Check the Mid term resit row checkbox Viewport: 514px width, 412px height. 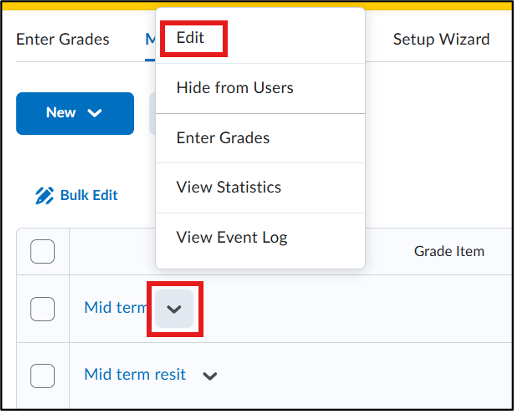tap(42, 376)
